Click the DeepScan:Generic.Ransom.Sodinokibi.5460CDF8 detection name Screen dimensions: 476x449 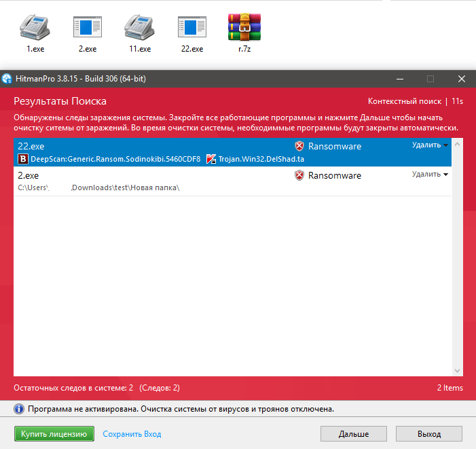[x=115, y=159]
